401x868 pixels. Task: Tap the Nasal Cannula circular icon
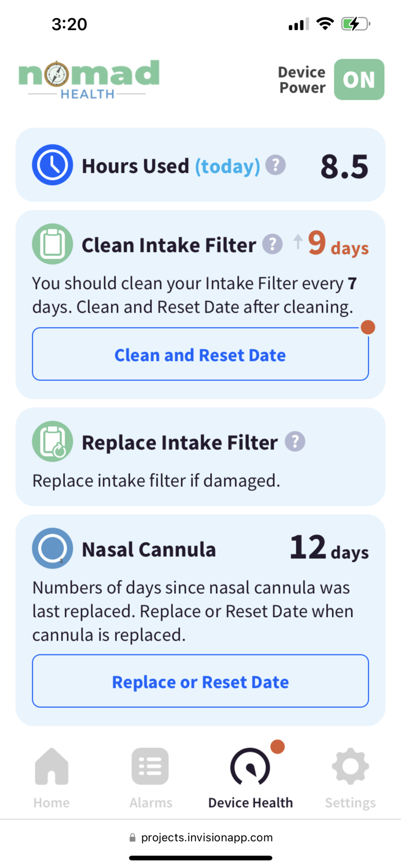point(52,548)
